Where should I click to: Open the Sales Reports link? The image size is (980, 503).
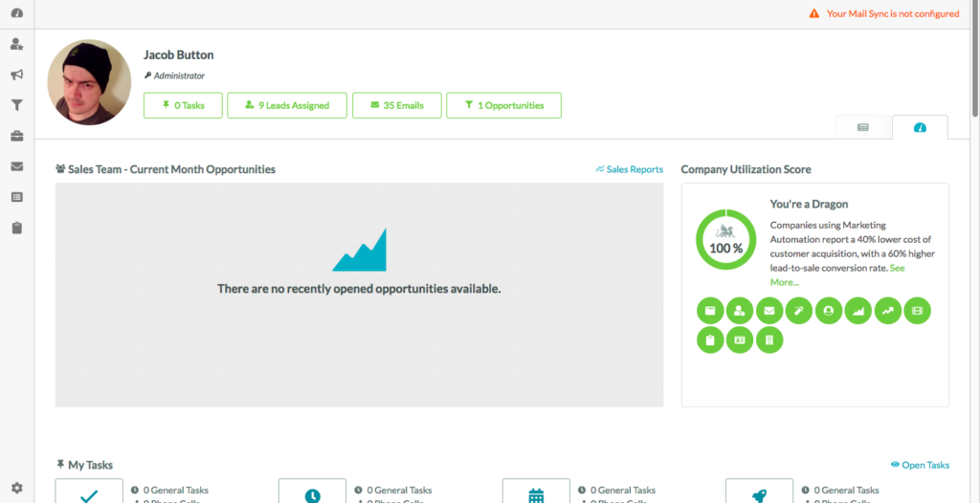coord(629,169)
